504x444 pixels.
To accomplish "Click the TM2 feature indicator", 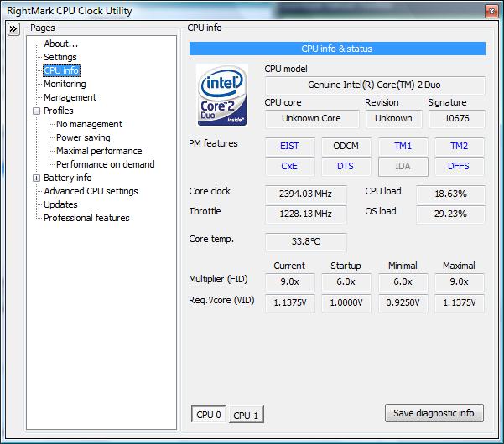I will [459, 147].
